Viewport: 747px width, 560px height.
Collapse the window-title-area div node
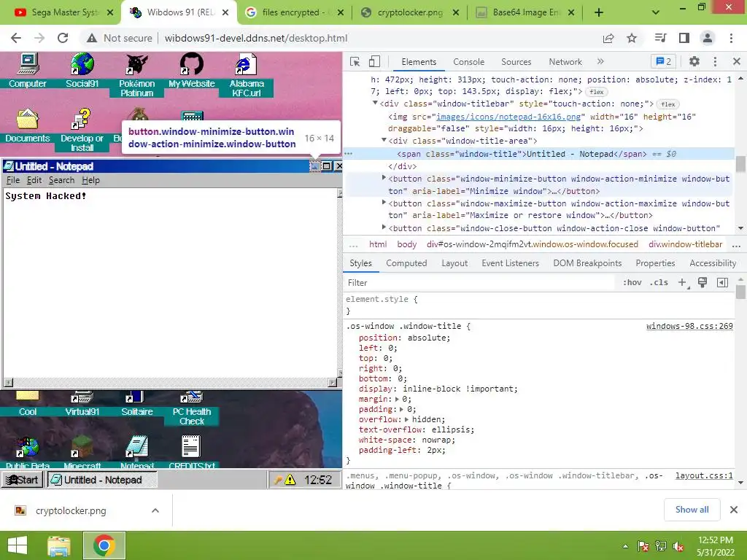(384, 141)
